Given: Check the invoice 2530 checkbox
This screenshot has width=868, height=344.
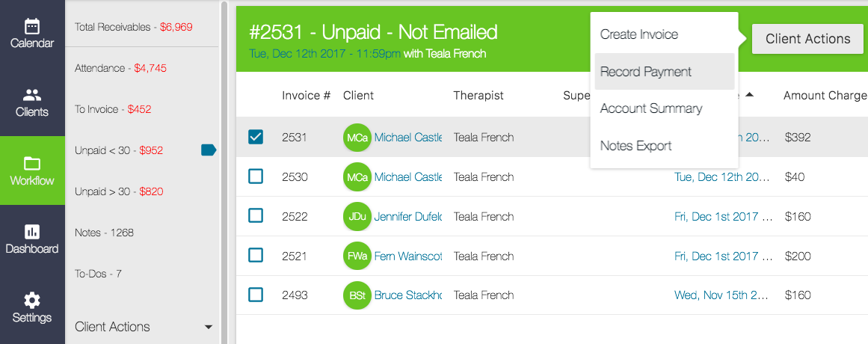Looking at the screenshot, I should point(256,176).
